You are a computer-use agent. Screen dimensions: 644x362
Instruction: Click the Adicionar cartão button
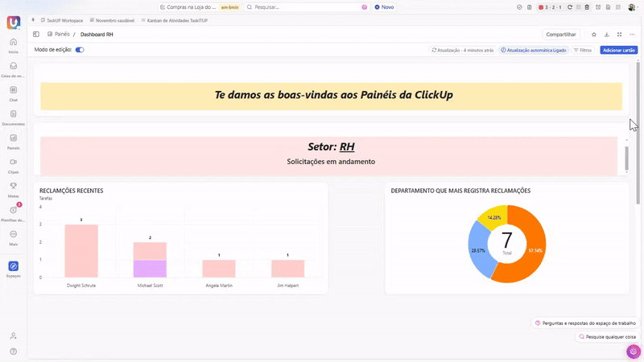point(619,50)
